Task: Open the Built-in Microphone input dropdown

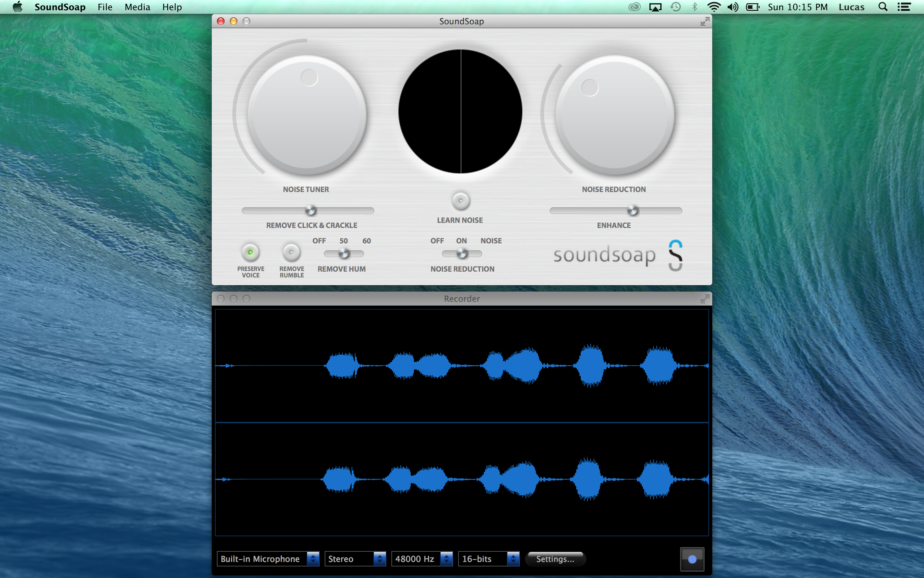Action: click(268, 559)
